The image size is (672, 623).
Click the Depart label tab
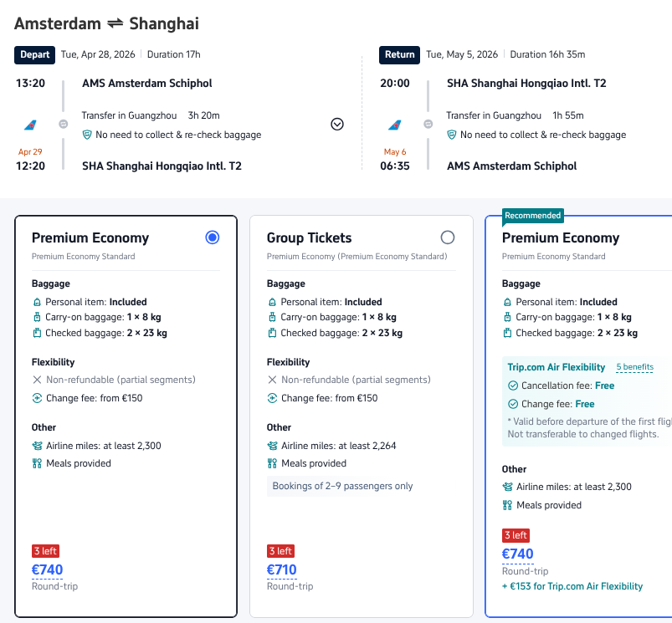(34, 55)
